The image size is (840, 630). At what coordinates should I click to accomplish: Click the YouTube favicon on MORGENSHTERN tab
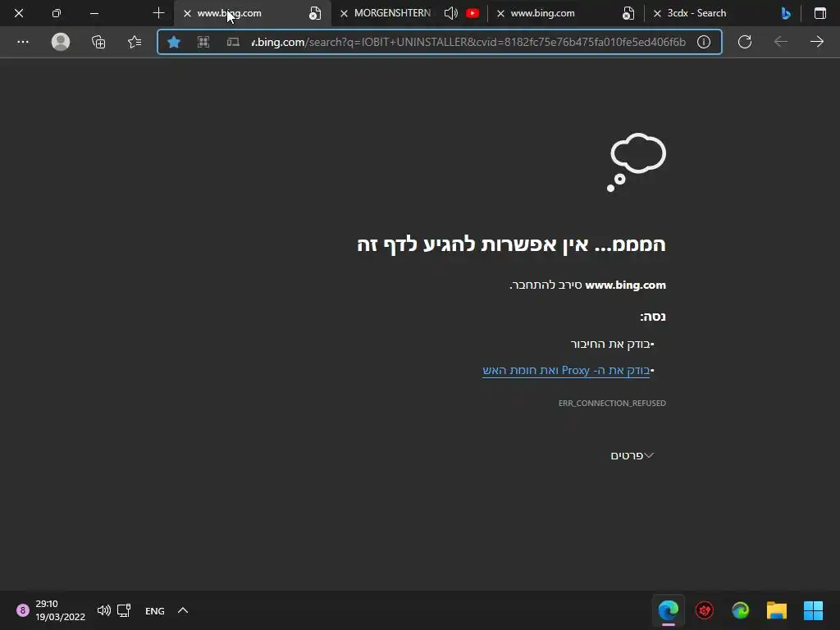click(x=472, y=13)
